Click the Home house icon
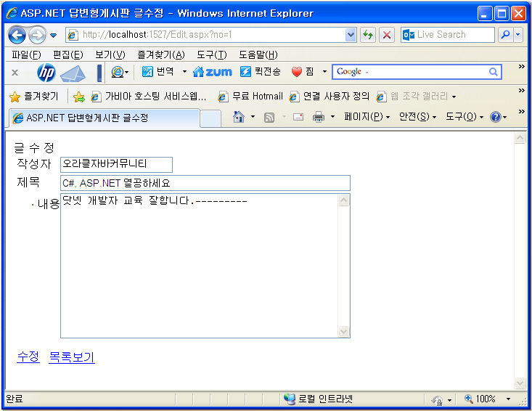532x411 pixels. point(239,117)
